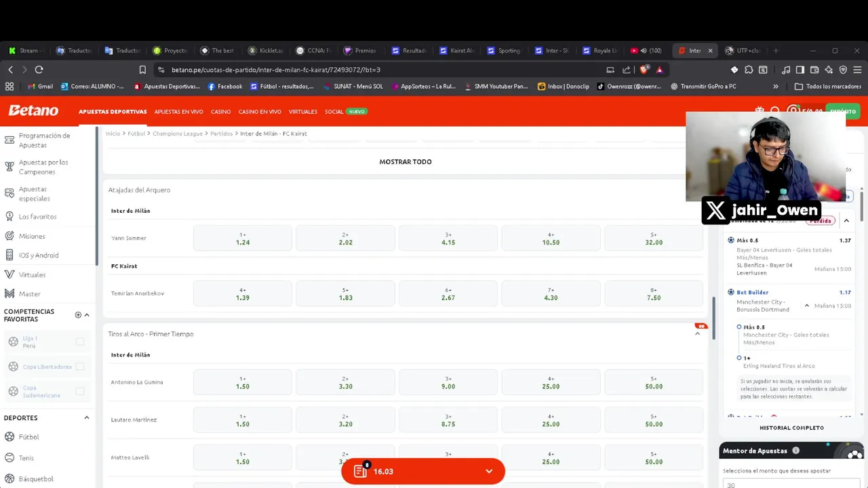868x488 pixels.
Task: Go back in the browser
Action: coord(10,69)
